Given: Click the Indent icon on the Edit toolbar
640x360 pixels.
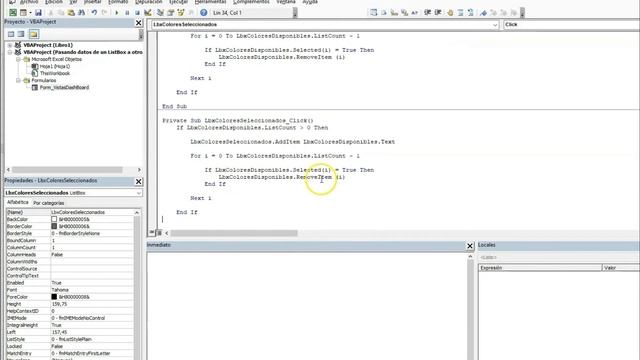Looking at the screenshot, I should click(x=427, y=13).
